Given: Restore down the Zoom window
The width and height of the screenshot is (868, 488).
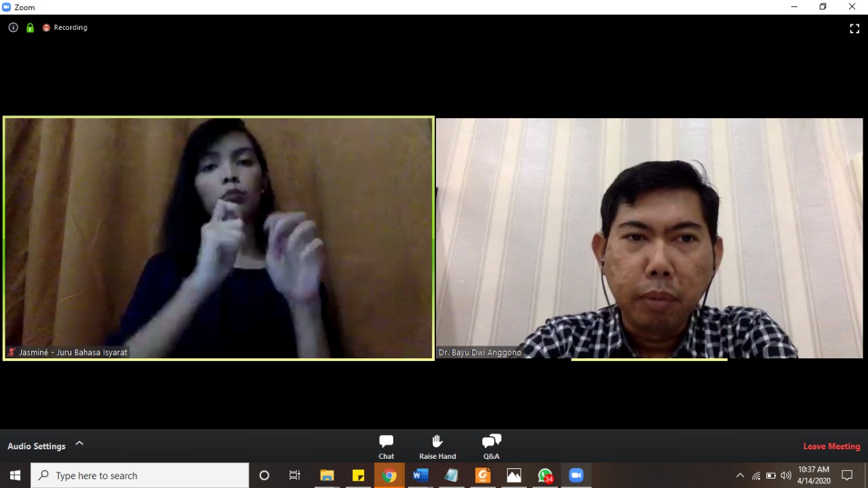Looking at the screenshot, I should [x=823, y=7].
